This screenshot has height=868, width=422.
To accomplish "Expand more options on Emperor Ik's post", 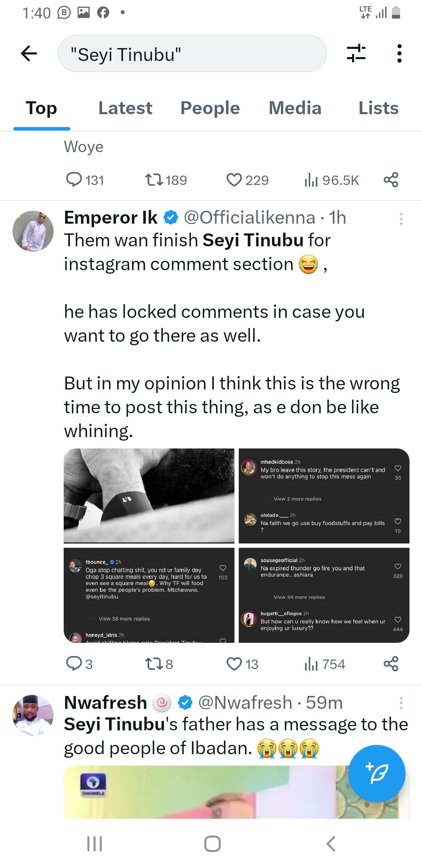I will 401,219.
